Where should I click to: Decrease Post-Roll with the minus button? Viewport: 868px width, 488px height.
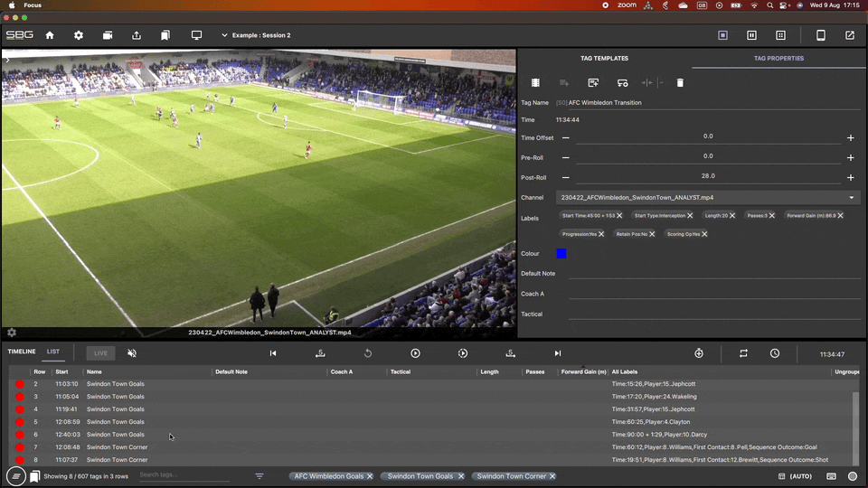[x=566, y=178]
